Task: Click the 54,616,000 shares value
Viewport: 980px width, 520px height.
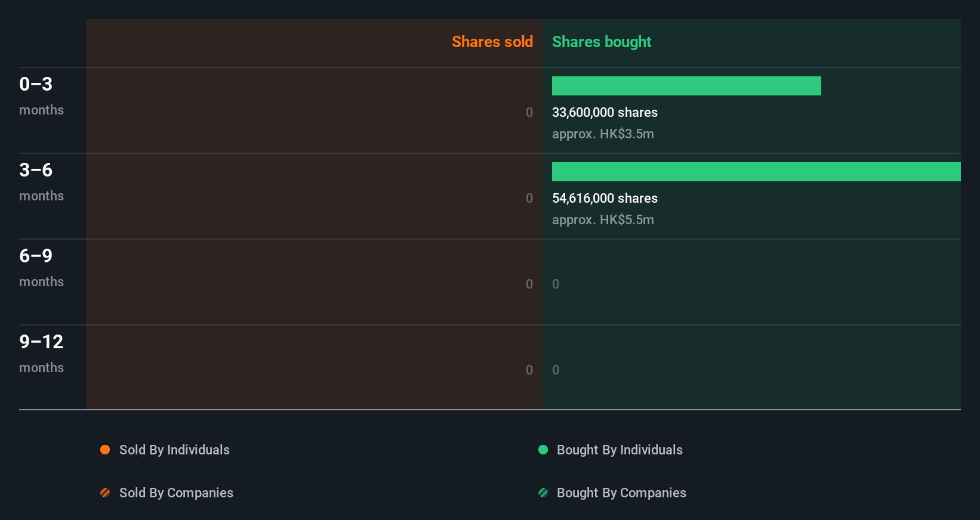Action: pyautogui.click(x=605, y=198)
